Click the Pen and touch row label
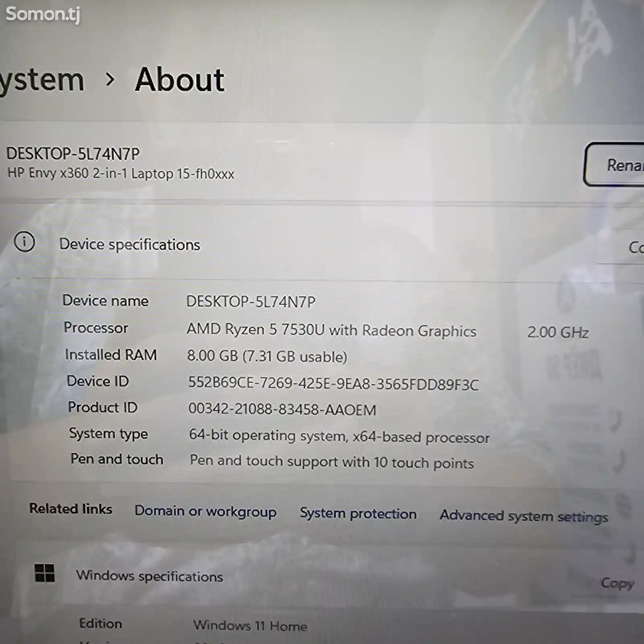This screenshot has width=644, height=644. pyautogui.click(x=117, y=459)
